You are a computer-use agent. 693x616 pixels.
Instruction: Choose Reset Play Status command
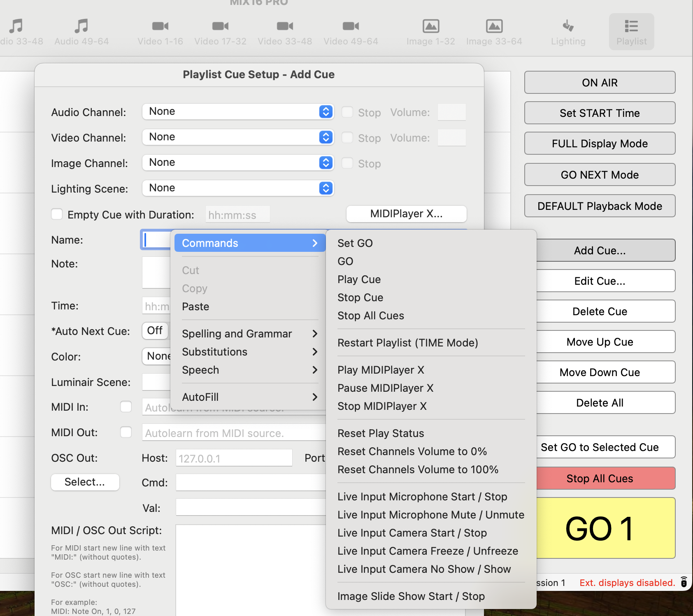point(431,433)
